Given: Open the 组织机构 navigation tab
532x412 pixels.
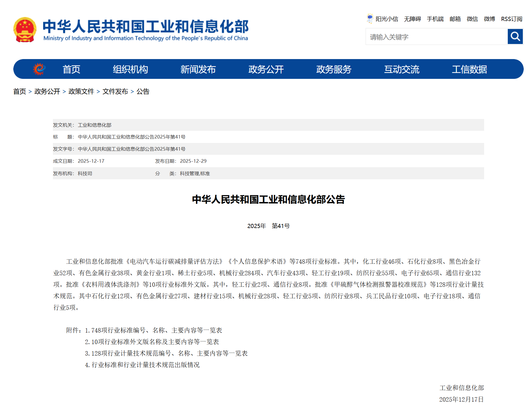Looking at the screenshot, I should tap(130, 69).
